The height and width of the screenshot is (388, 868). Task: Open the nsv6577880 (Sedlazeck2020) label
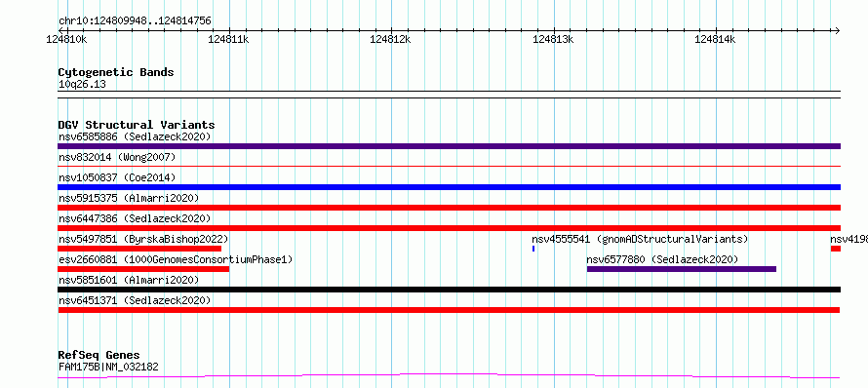pos(662,259)
